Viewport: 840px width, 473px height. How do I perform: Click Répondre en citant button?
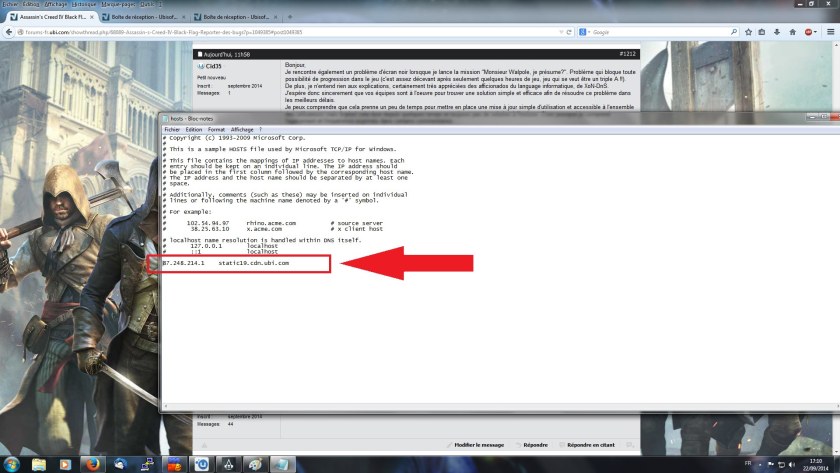(x=587, y=445)
